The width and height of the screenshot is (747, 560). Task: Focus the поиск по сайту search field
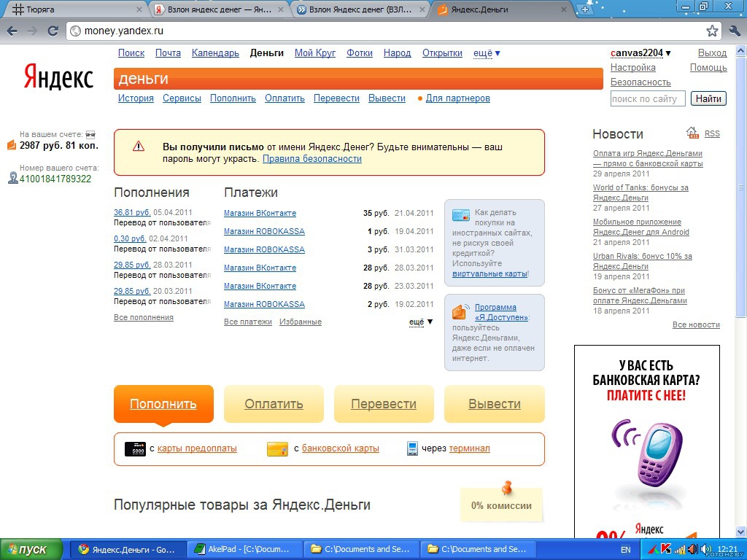[648, 98]
